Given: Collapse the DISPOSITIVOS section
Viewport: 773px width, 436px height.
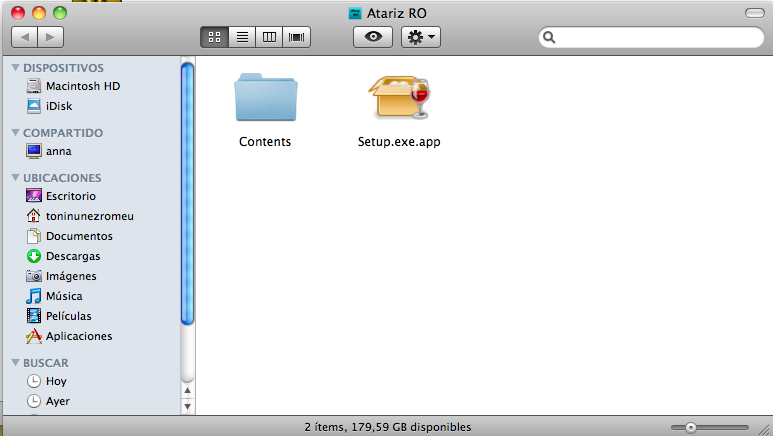Looking at the screenshot, I should pyautogui.click(x=15, y=67).
